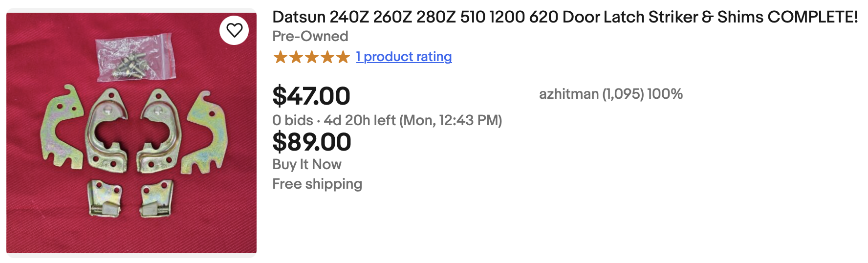Click the 0 bids text

293,120
